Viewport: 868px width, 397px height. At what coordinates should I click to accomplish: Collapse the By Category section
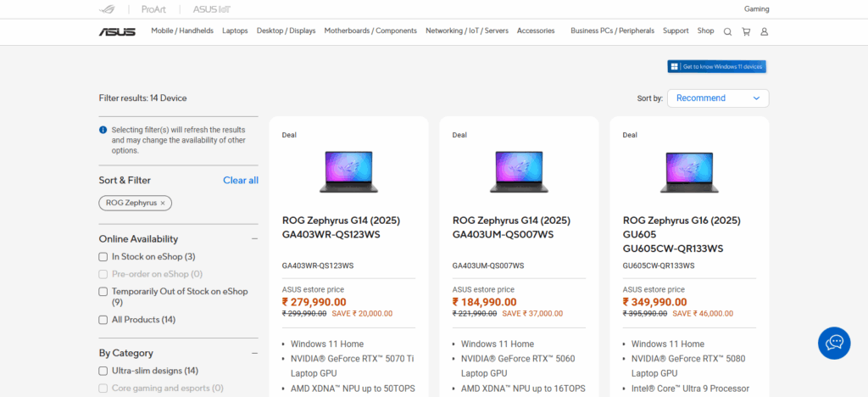click(254, 353)
